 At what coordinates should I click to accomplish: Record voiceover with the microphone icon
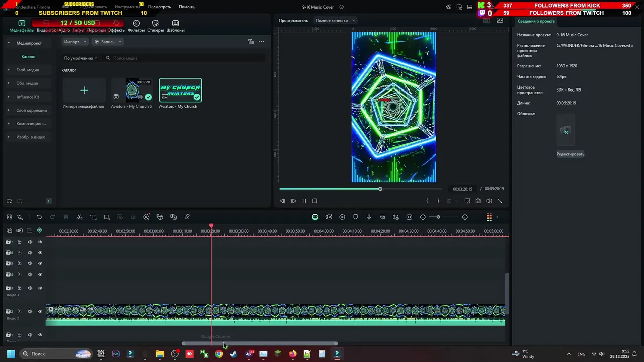pyautogui.click(x=369, y=217)
